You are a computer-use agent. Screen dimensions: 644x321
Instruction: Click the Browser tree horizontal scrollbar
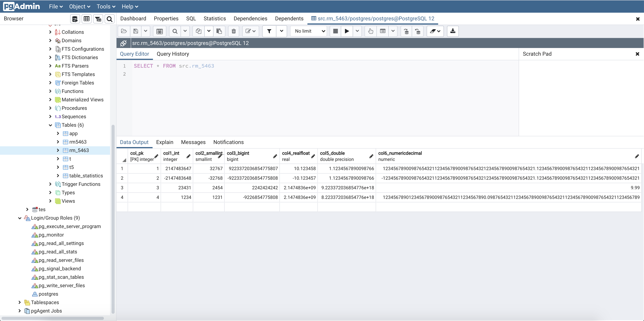[x=53, y=318]
